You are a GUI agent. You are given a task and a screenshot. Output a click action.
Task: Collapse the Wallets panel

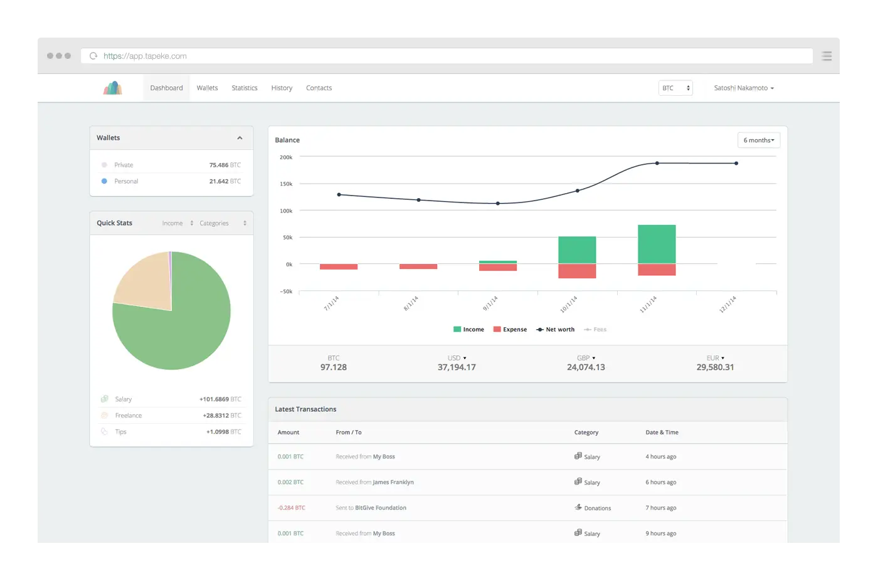[x=240, y=138]
